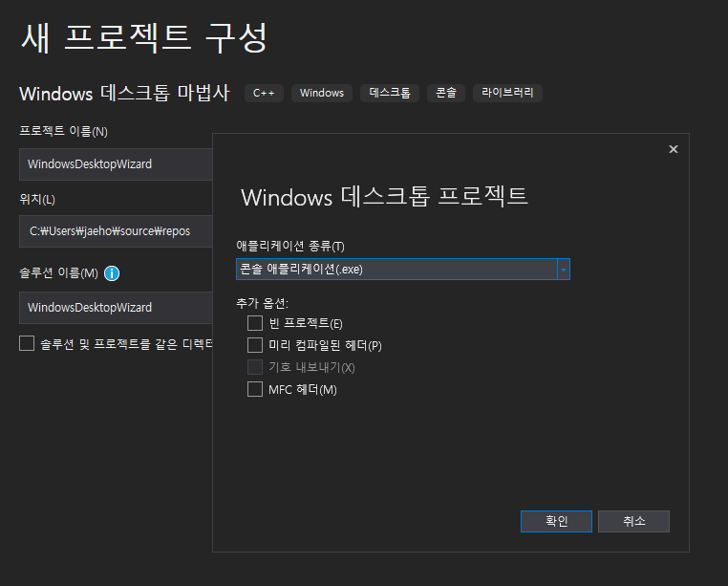
Task: Close the Windows desktop project dialog
Action: click(674, 149)
